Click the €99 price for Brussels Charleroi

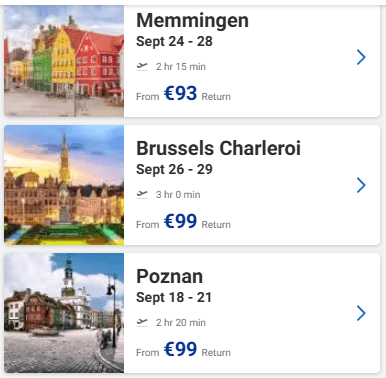point(180,221)
